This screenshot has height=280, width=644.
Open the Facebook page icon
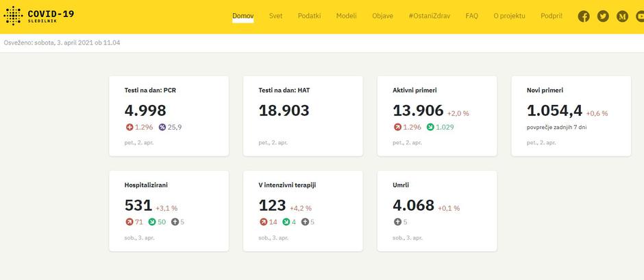click(584, 16)
